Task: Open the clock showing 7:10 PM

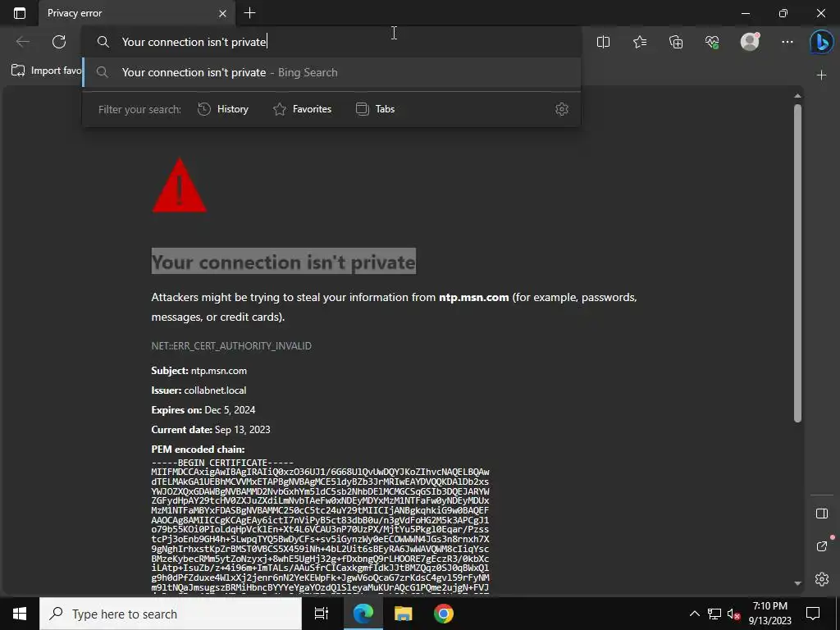Action: [769, 614]
